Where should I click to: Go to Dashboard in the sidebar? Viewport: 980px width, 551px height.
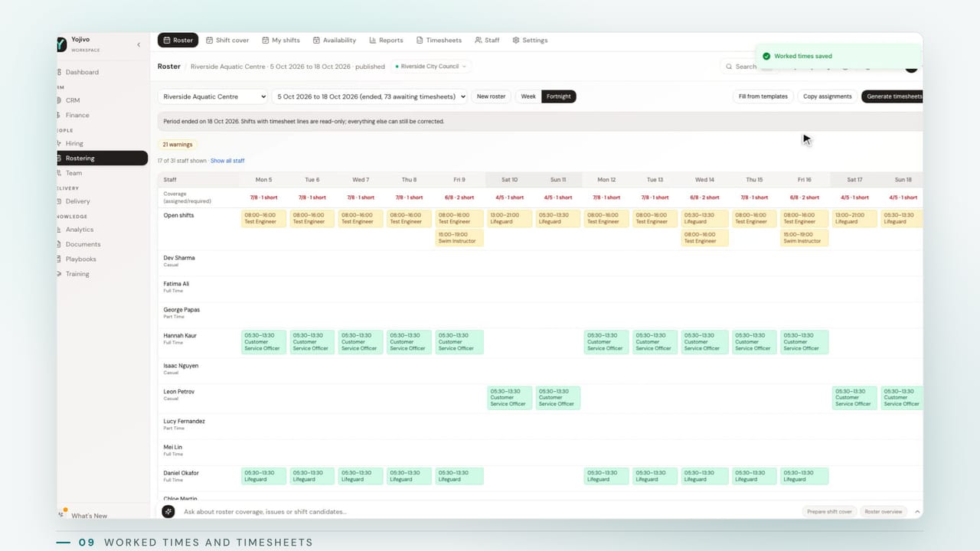82,72
